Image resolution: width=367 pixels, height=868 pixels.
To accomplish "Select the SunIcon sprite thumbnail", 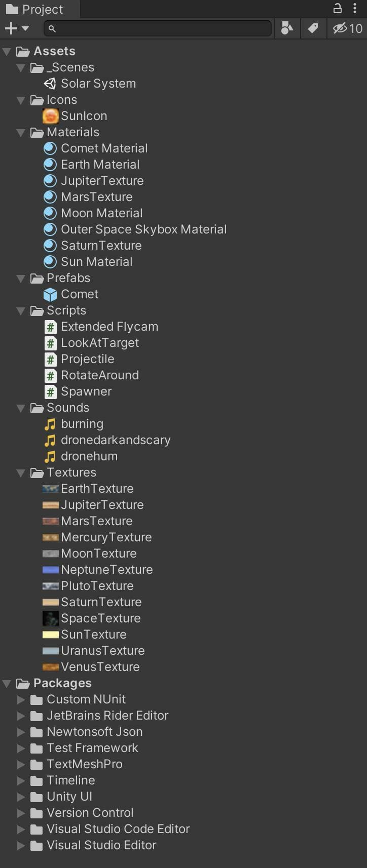I will [50, 116].
